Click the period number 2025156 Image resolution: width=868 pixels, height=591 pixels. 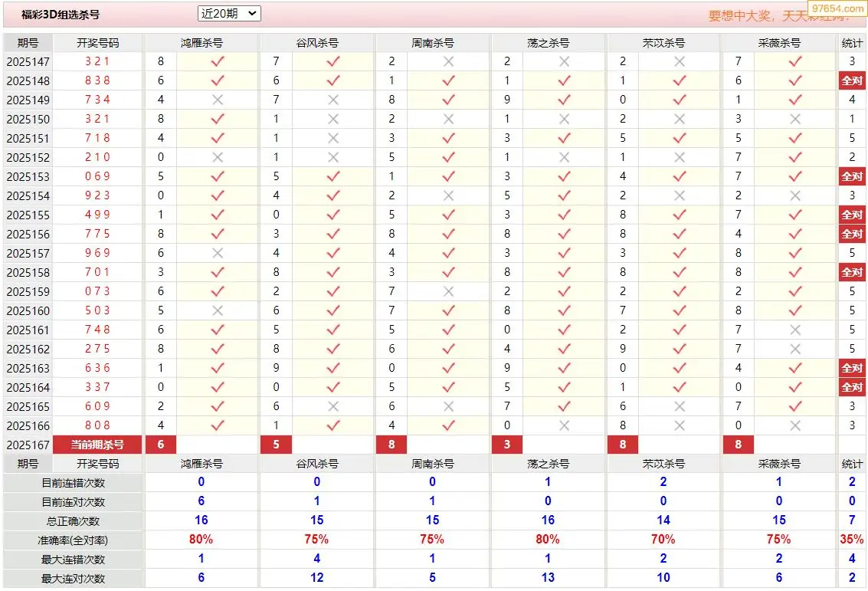click(x=28, y=235)
